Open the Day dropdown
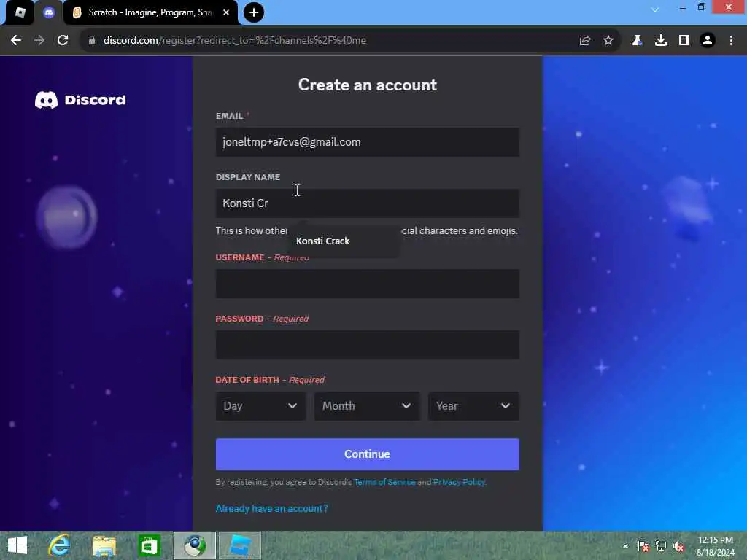 (x=260, y=406)
